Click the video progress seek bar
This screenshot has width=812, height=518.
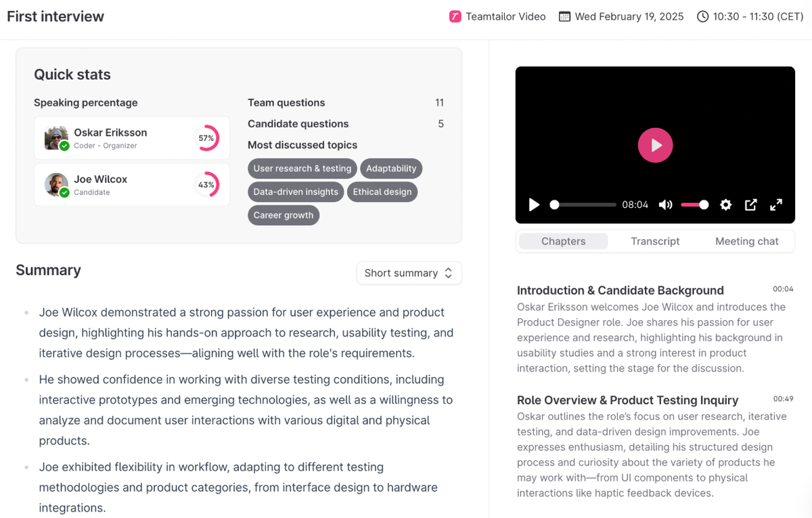(x=585, y=204)
